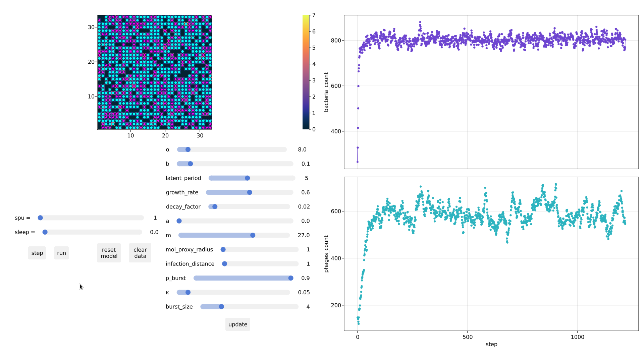Click the p_burst slider handle
This screenshot has height=362, width=644.
291,278
